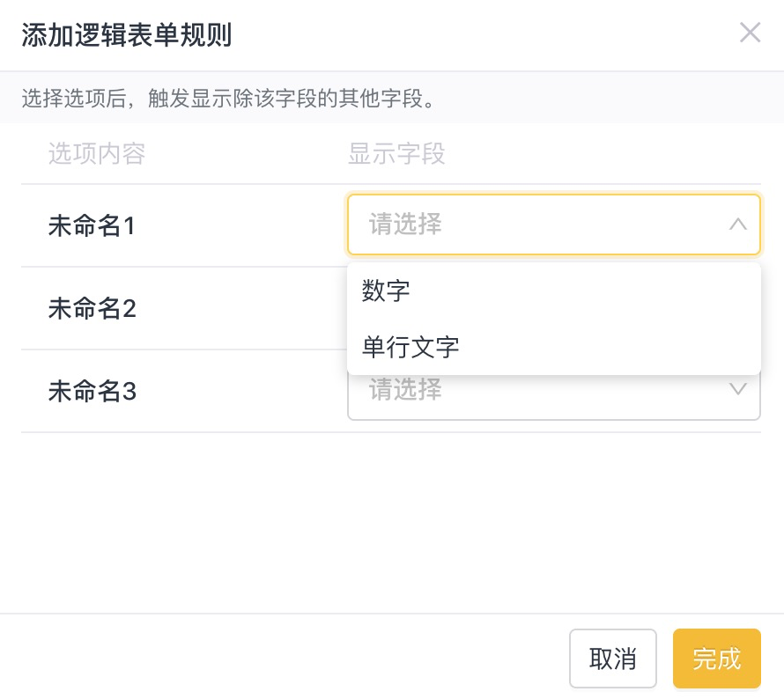Click blank space right of 显示字段 header

coord(608,154)
